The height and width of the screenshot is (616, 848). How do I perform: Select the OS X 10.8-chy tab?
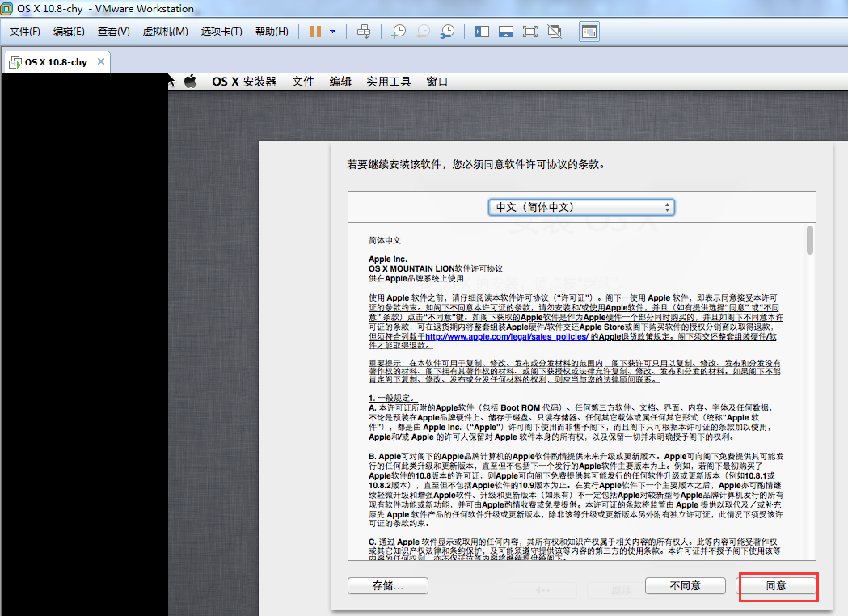(55, 62)
